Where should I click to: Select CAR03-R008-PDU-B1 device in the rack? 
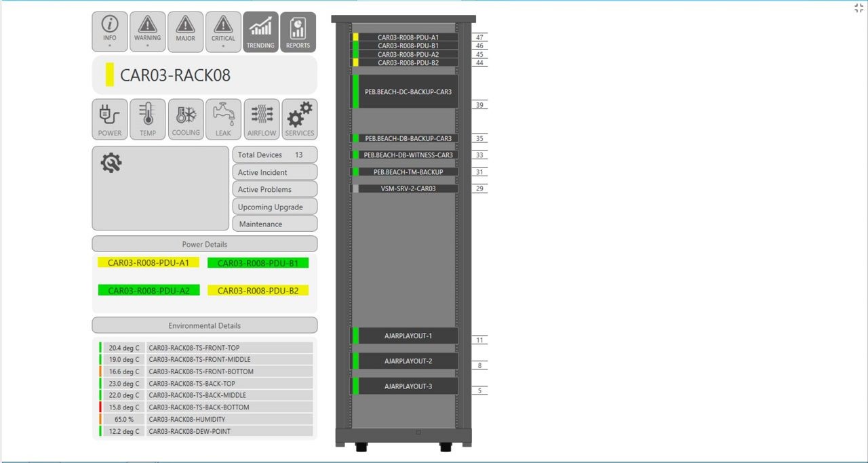(405, 45)
